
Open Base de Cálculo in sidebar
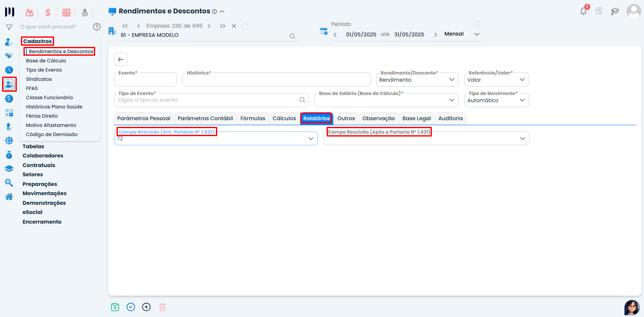[46, 61]
